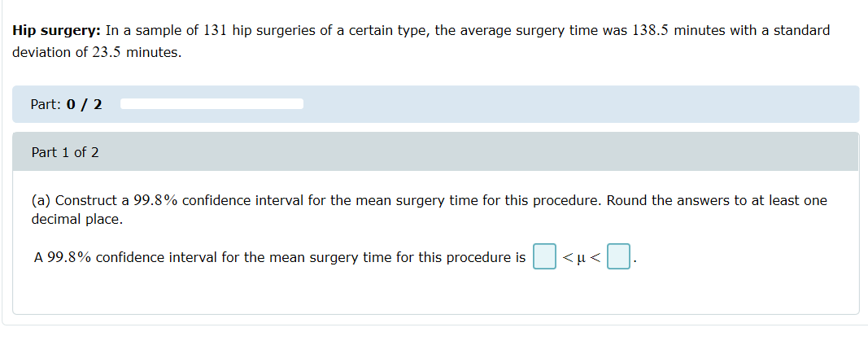Click the lower bound answer box

(x=544, y=257)
